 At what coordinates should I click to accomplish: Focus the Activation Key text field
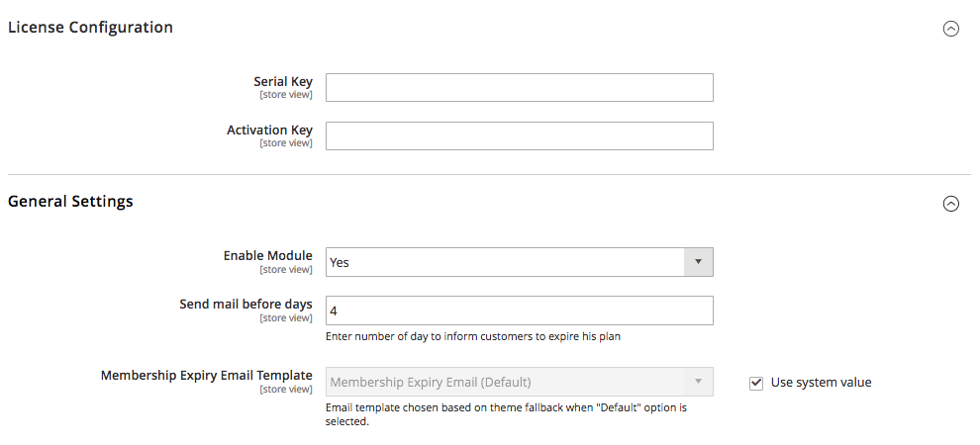point(520,135)
